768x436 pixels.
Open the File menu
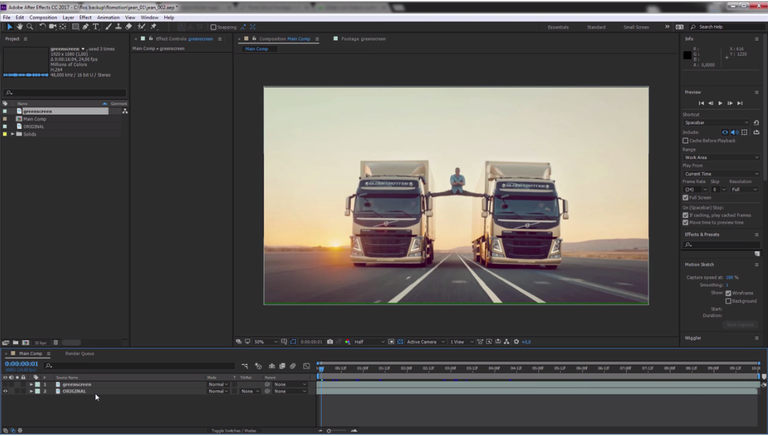[6, 17]
